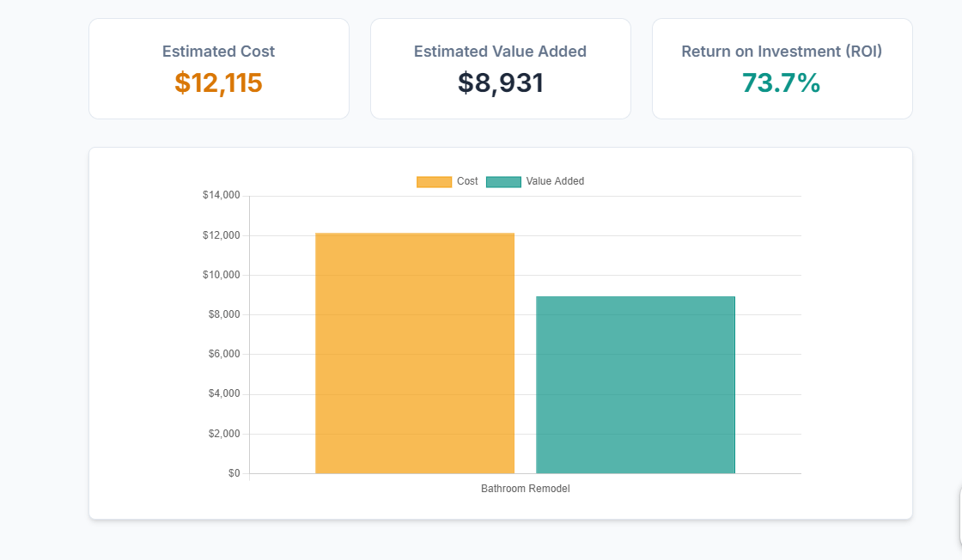Toggle Value Added dataset via legend label
Image resolution: width=962 pixels, height=560 pixels.
tap(555, 181)
